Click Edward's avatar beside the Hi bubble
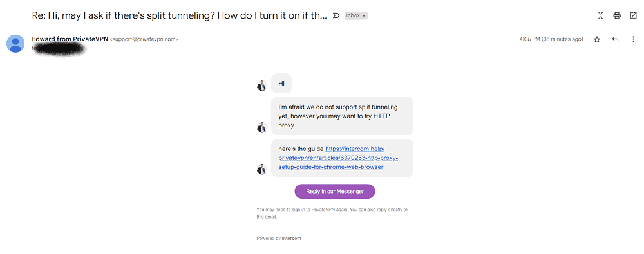 tap(261, 86)
